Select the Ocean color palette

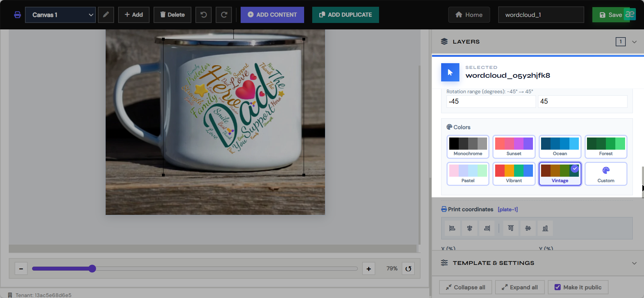click(560, 147)
